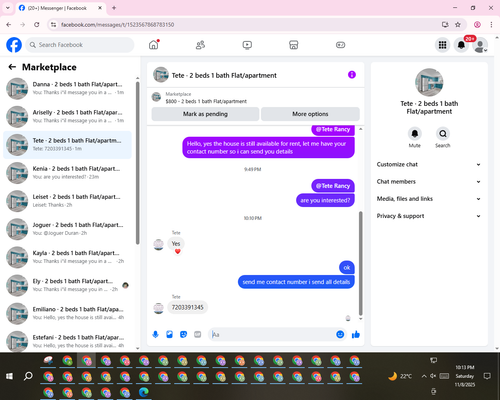The height and width of the screenshot is (400, 500).
Task: Open the account profile avatar menu
Action: point(480,45)
